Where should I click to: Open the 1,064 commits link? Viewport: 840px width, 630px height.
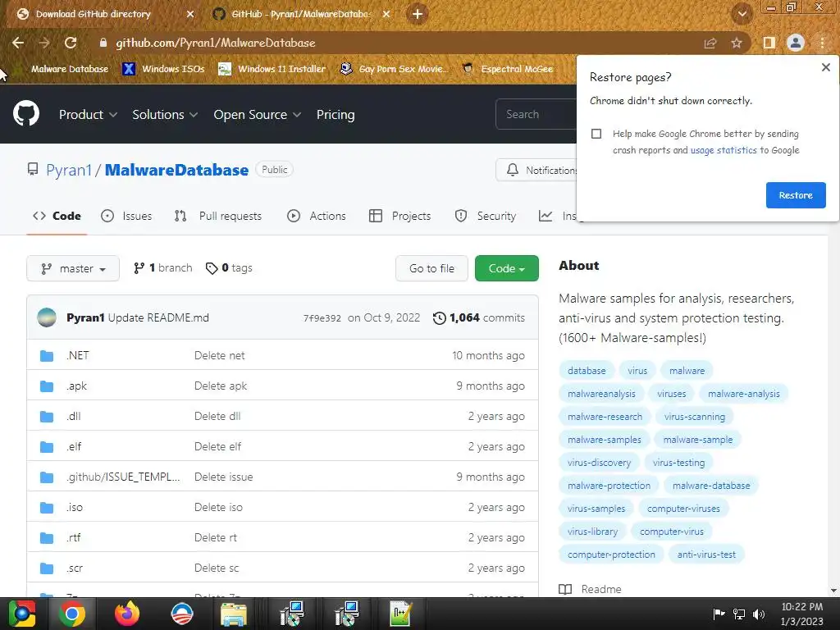(x=479, y=317)
